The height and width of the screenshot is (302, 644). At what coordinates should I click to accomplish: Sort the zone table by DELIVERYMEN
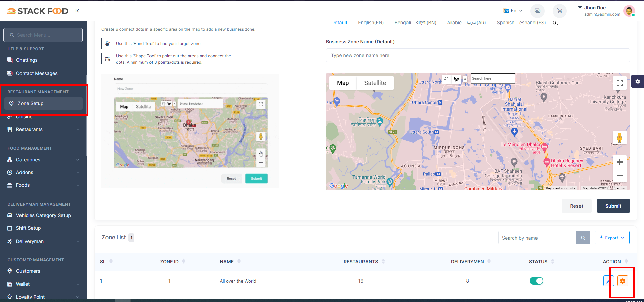click(x=471, y=262)
